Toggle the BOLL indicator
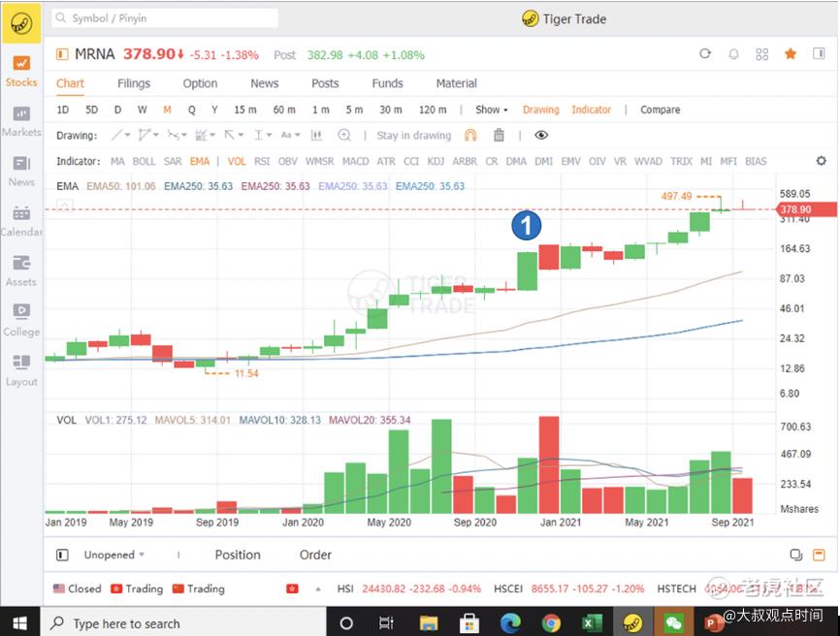Viewport: 840px width, 636px height. tap(144, 161)
